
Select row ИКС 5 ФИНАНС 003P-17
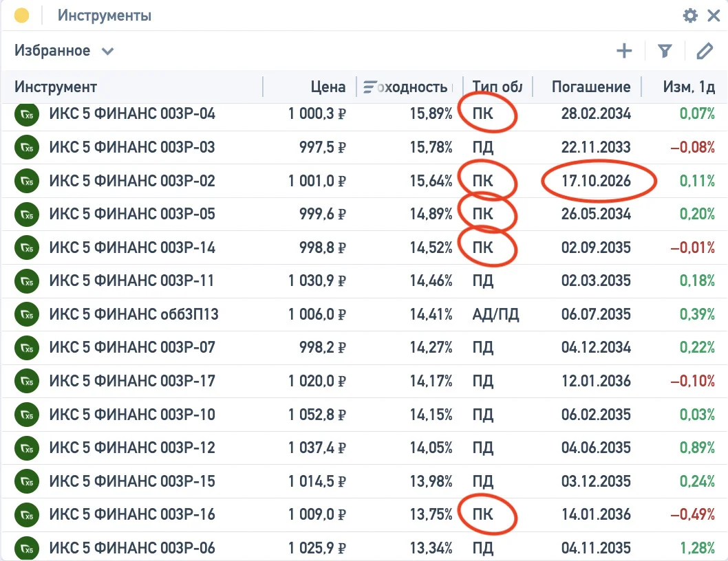[x=364, y=381]
